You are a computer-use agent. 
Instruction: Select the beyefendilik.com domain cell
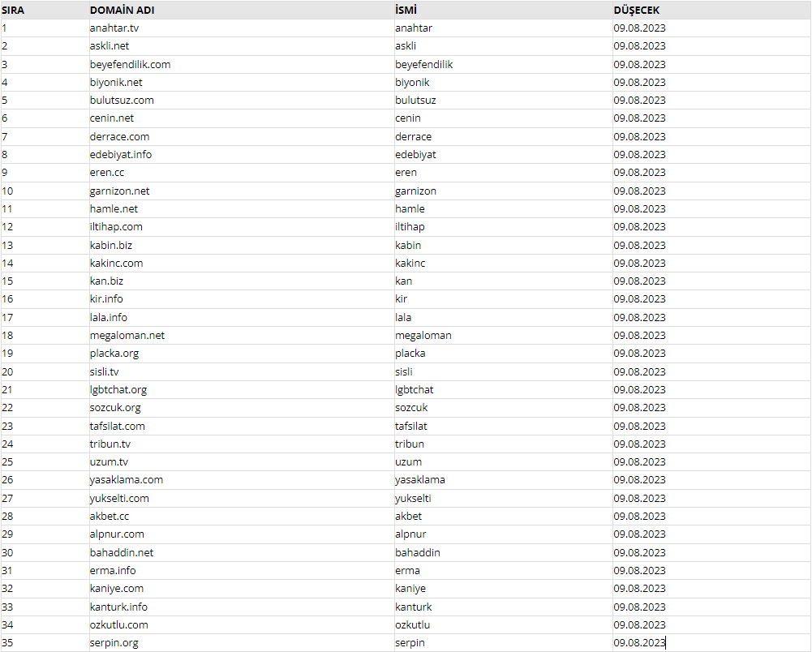pyautogui.click(x=130, y=64)
